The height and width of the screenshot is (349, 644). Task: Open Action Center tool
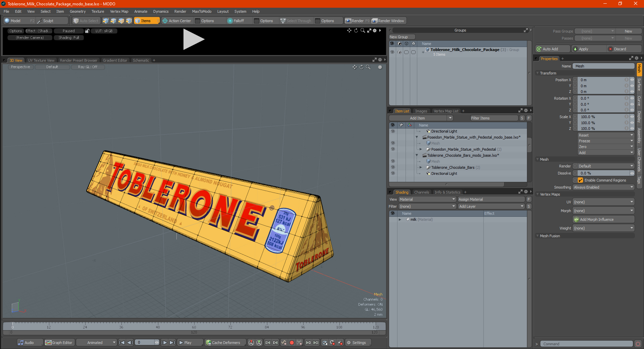tap(177, 21)
